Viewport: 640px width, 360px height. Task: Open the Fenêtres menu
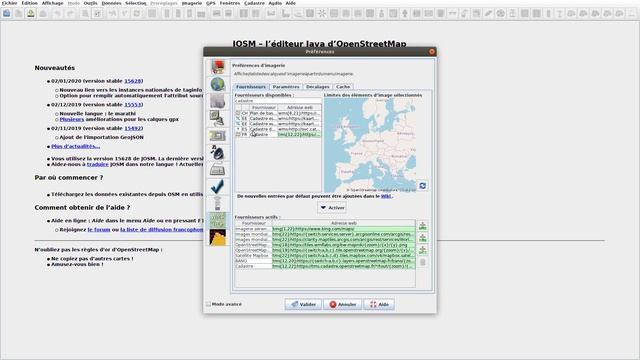230,3
